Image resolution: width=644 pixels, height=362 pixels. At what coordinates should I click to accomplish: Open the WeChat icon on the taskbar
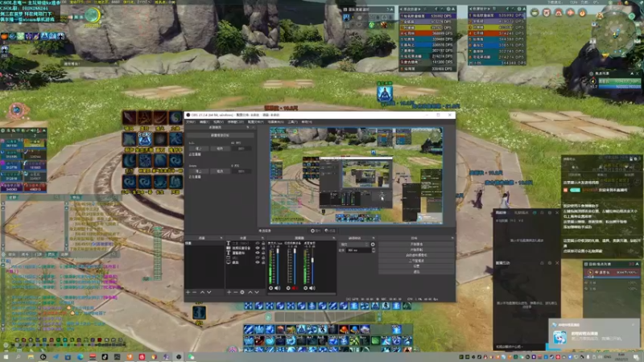pos(191,357)
